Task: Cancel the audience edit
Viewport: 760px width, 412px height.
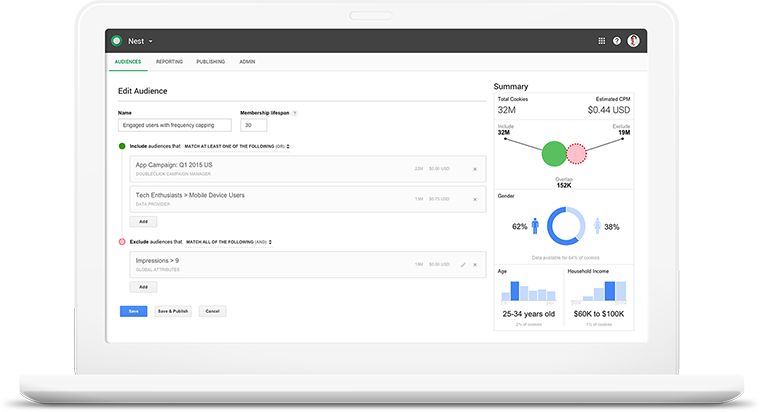Action: (x=212, y=311)
